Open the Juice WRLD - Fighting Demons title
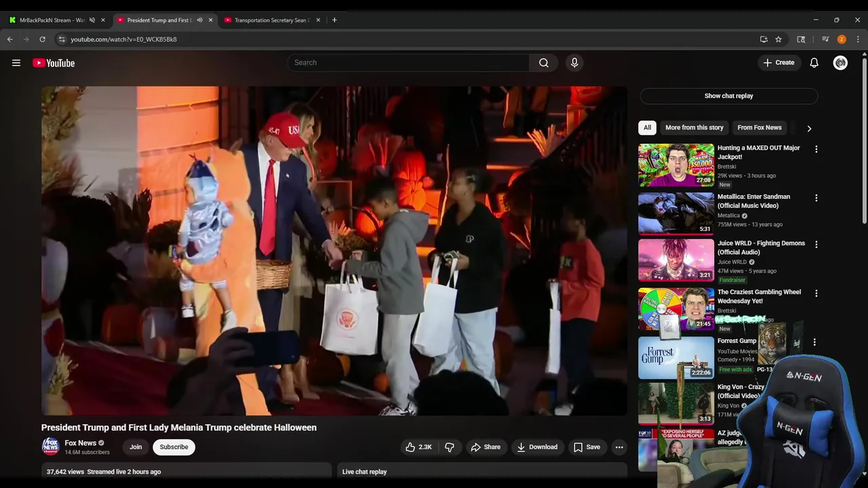868x488 pixels. click(762, 247)
